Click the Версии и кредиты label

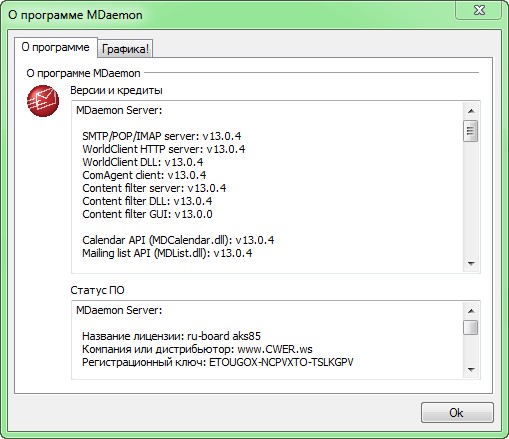[116, 90]
